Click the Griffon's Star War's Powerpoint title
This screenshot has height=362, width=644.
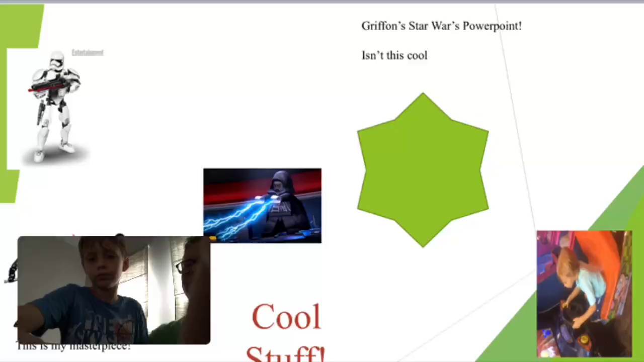click(441, 26)
